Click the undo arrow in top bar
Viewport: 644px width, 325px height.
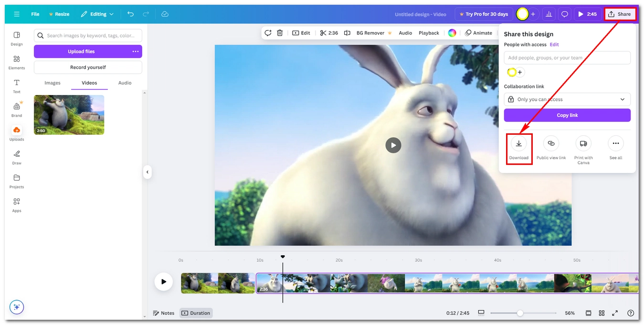[130, 14]
